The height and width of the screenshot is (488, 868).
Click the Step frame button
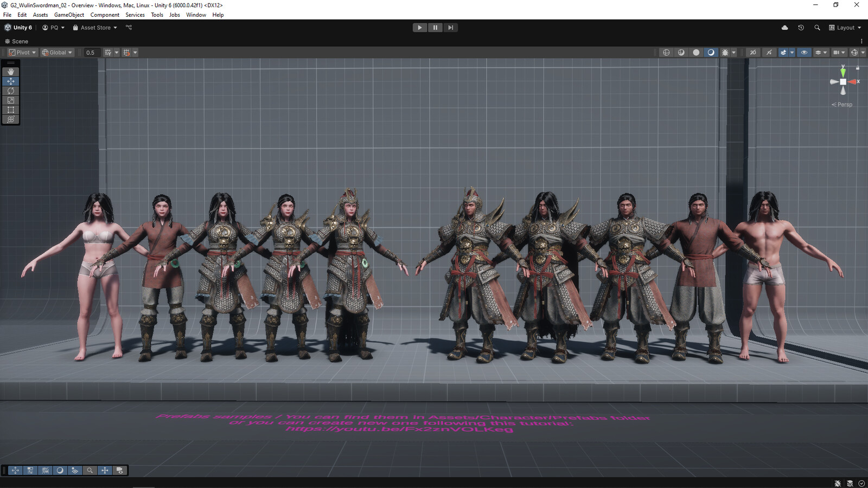click(x=450, y=28)
